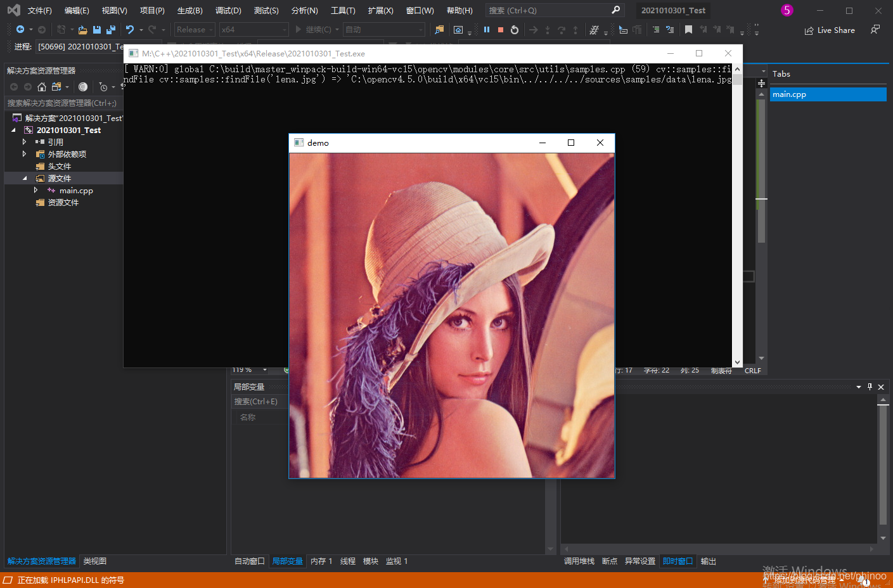Switch to the 异常设置 tab
893x588 pixels.
tap(640, 561)
